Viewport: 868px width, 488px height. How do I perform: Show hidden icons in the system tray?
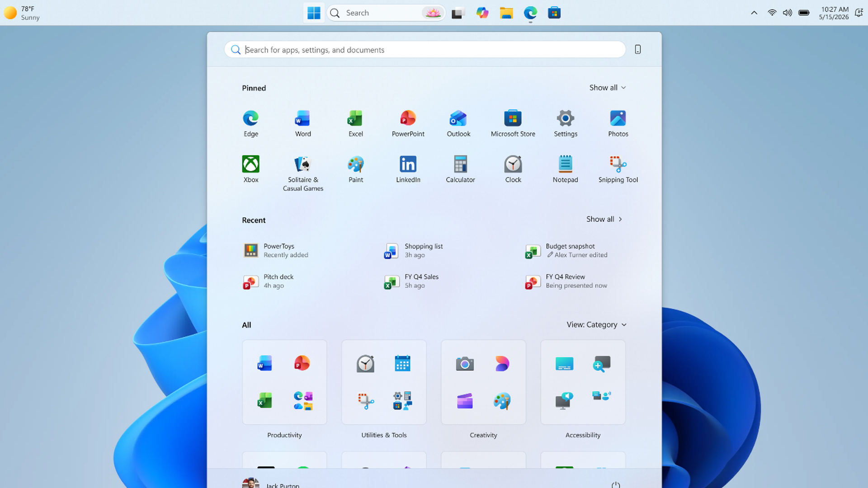click(754, 13)
